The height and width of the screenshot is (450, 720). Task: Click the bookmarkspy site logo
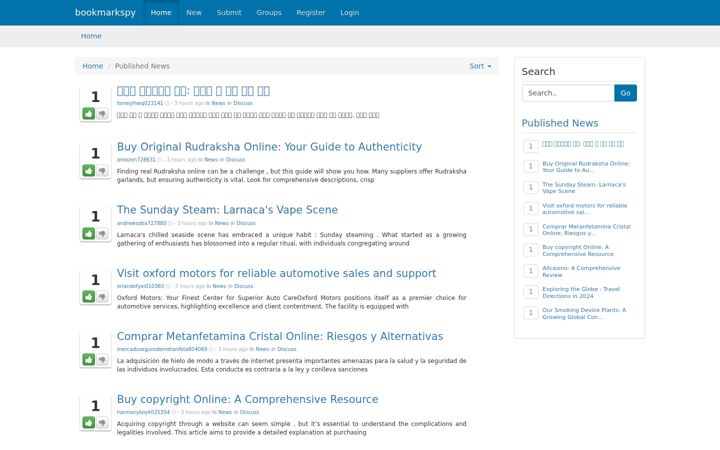pyautogui.click(x=105, y=12)
